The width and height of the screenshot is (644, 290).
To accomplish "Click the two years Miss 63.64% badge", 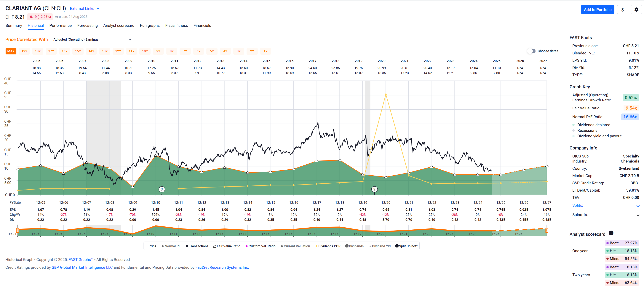I will pos(622,283).
